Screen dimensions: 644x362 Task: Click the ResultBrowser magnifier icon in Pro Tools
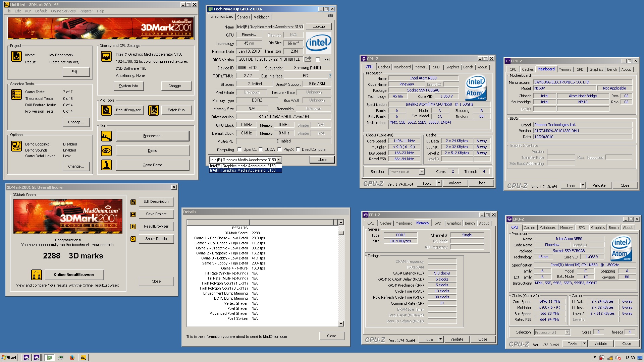click(x=106, y=110)
